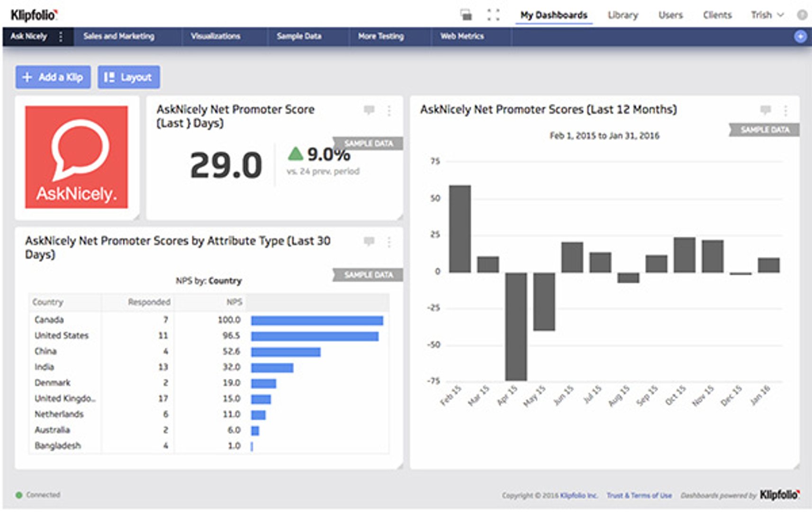The width and height of the screenshot is (812, 512).
Task: Open the Clients section
Action: [717, 15]
